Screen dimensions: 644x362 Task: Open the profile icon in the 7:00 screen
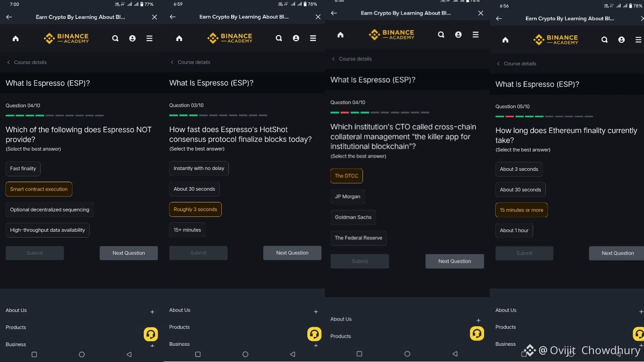tap(132, 39)
